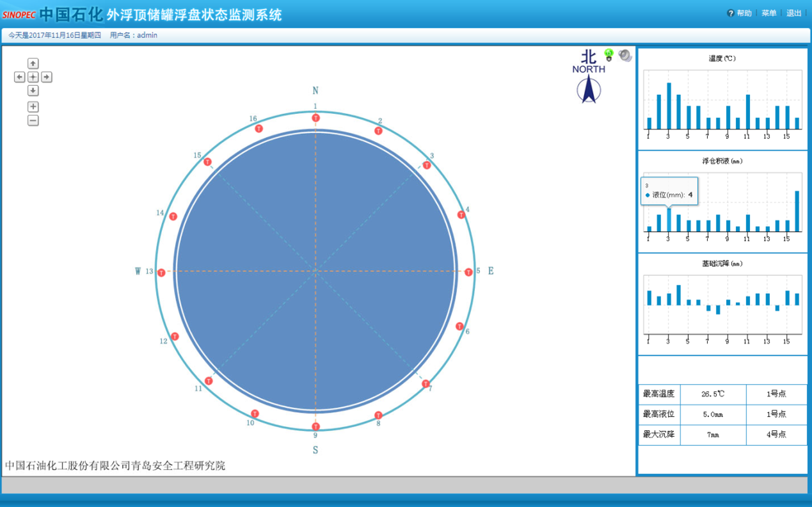This screenshot has width=812, height=507.
Task: Zoom in with the plus button
Action: [x=33, y=107]
